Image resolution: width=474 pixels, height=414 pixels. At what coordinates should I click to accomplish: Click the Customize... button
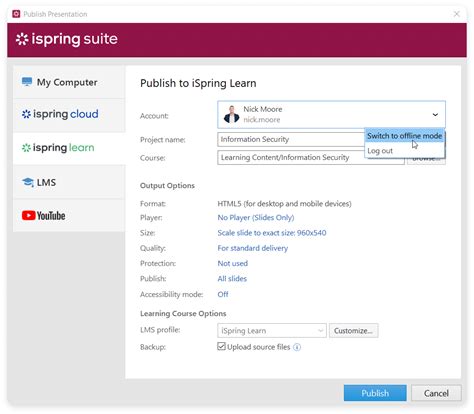tap(353, 331)
